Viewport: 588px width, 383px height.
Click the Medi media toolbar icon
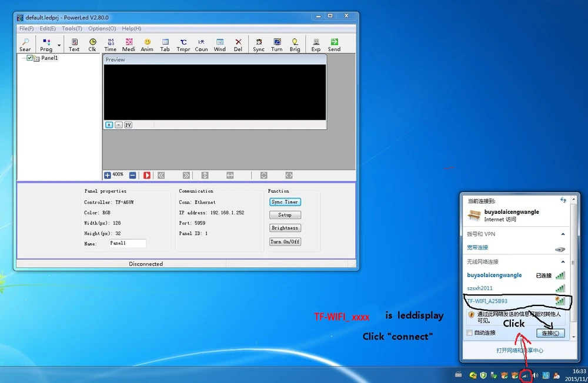coord(129,45)
